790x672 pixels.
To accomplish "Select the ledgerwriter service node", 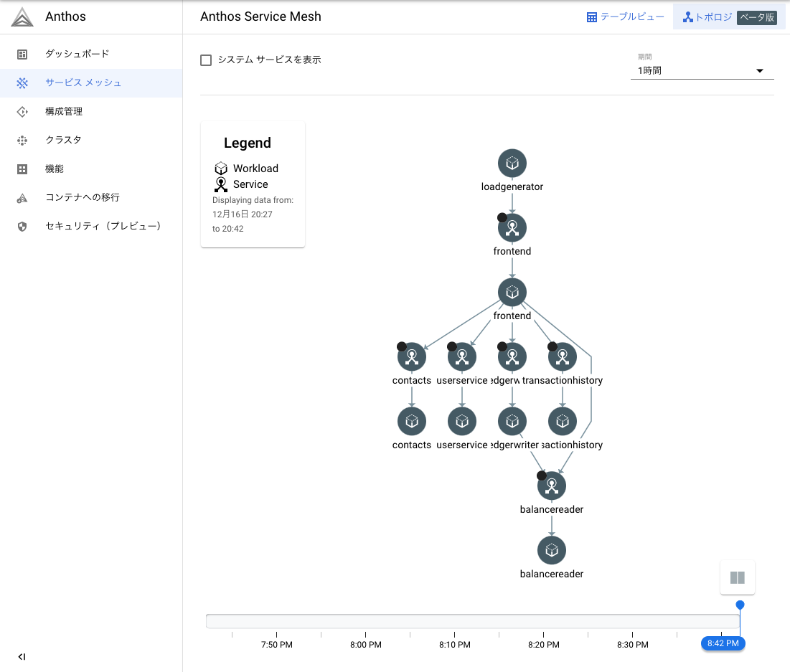I will 512,356.
